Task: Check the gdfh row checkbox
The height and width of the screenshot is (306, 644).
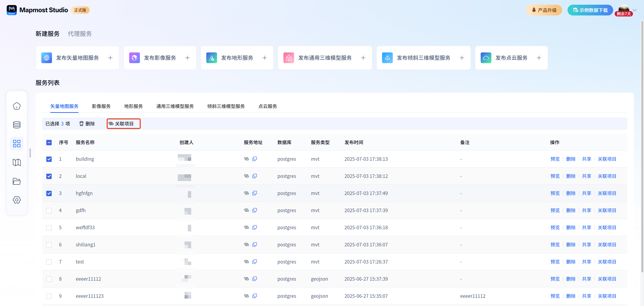Action: tap(49, 210)
